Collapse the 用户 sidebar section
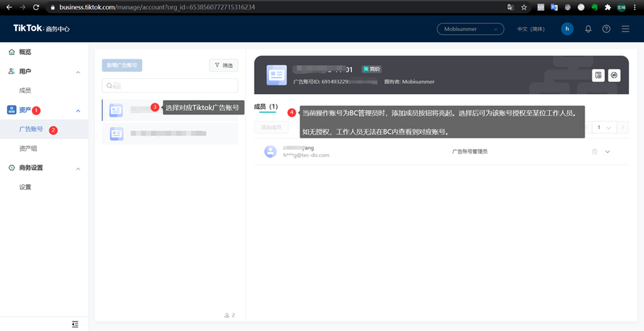644x331 pixels. click(x=78, y=72)
